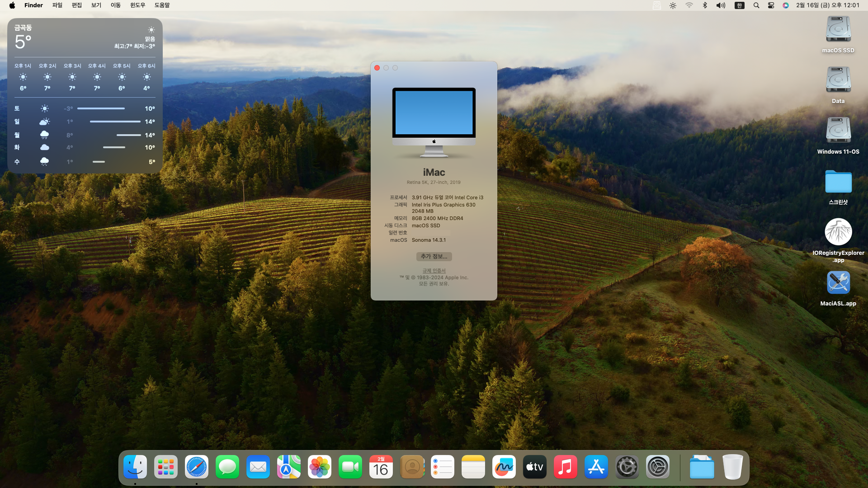The image size is (868, 488).
Task: Open the 보기 menu
Action: tap(96, 5)
